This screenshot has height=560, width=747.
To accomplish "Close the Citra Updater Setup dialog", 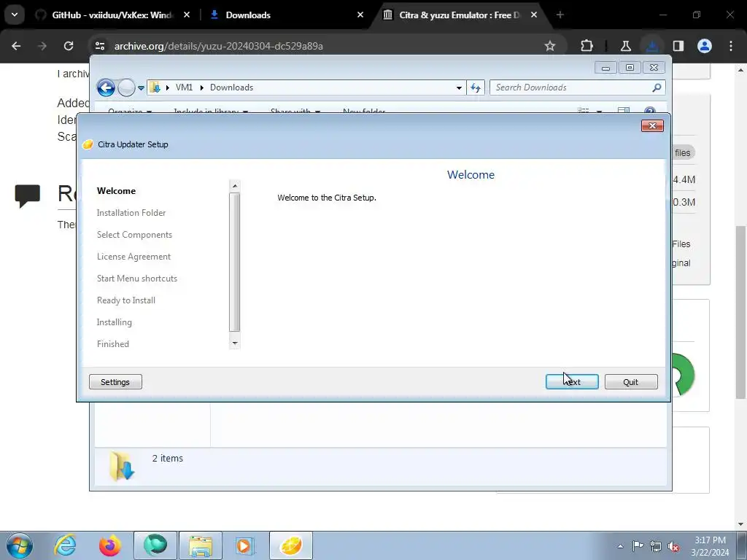I will click(652, 125).
